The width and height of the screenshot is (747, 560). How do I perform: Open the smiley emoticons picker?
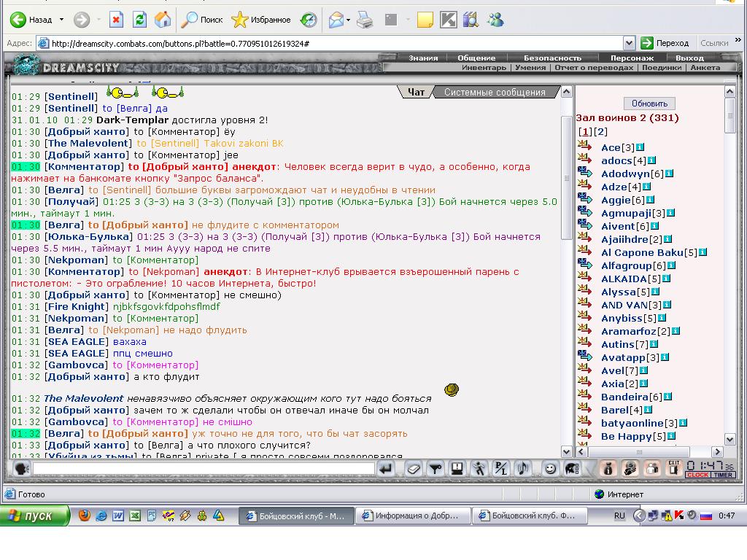coord(550,469)
